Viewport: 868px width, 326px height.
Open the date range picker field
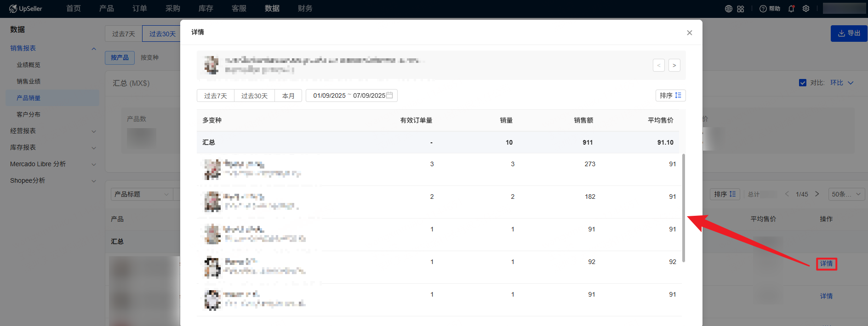click(352, 96)
